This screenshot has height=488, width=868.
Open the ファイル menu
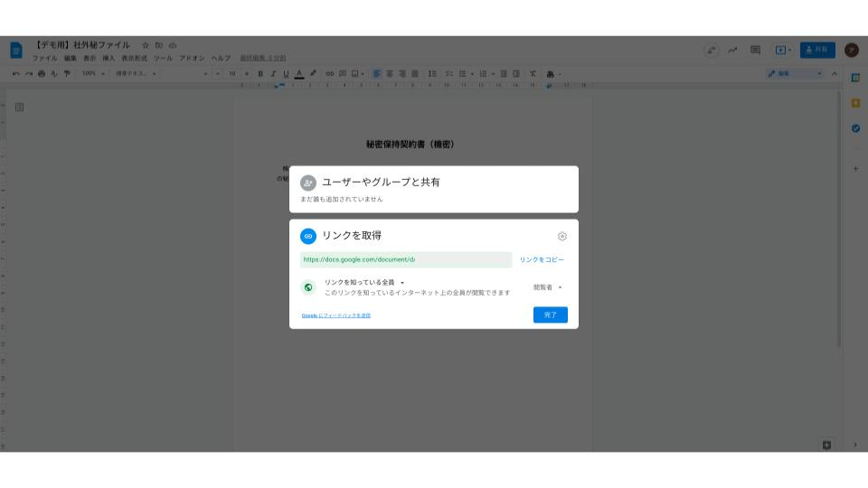44,58
